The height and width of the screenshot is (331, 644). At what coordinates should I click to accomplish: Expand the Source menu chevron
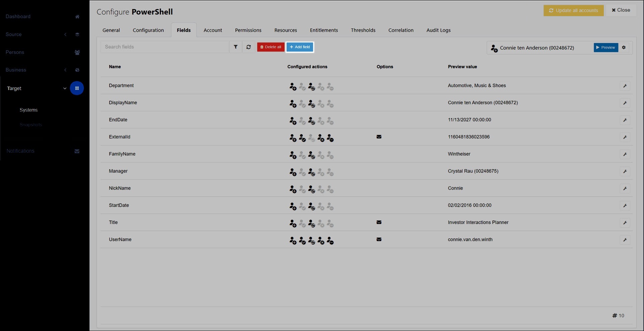coord(65,35)
